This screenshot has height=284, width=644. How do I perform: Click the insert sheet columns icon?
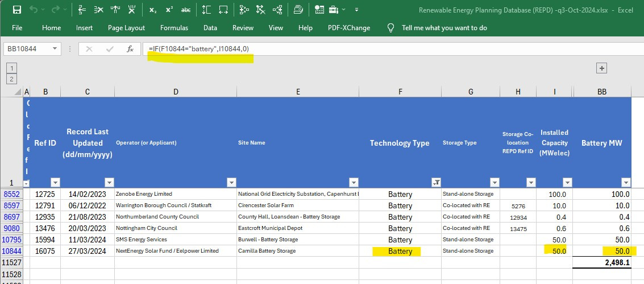coord(115,10)
